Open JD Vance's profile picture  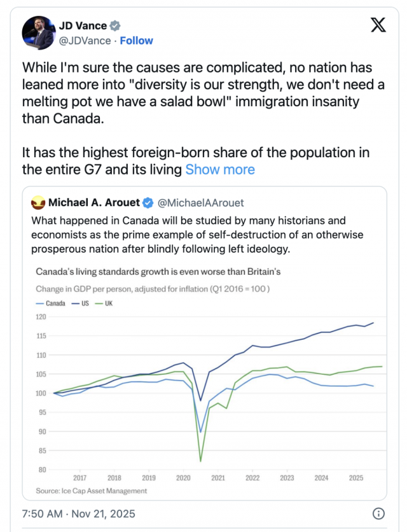point(38,32)
